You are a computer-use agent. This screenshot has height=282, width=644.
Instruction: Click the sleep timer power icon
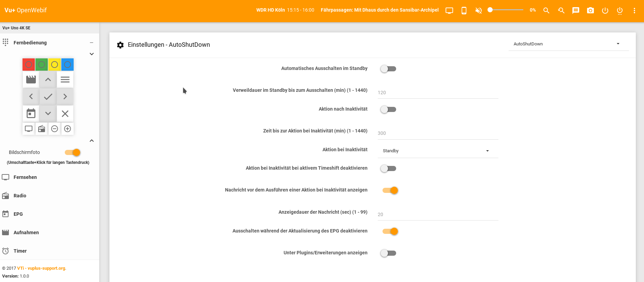pos(620,11)
